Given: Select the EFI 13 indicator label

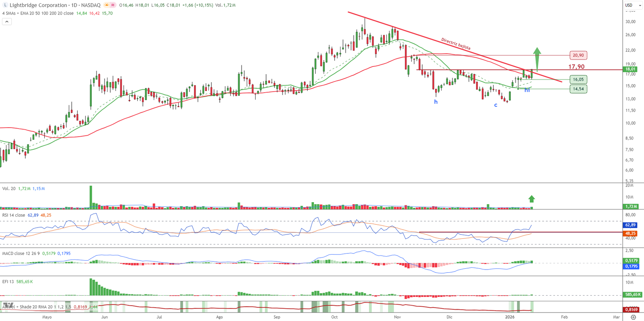Looking at the screenshot, I should pos(8,282).
